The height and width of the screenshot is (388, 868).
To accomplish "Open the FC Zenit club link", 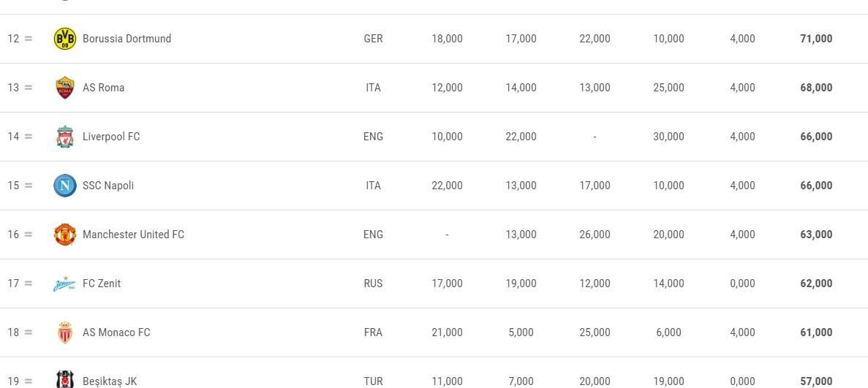I will 102,284.
